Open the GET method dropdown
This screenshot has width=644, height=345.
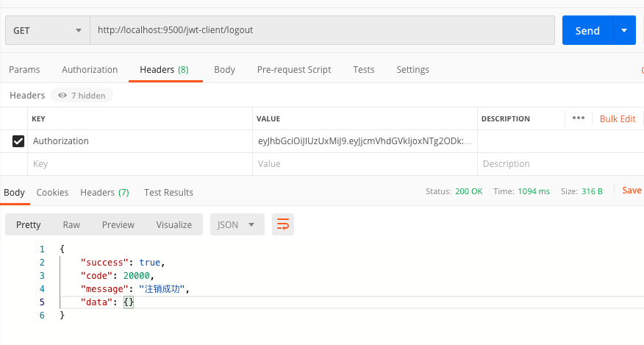(47, 31)
